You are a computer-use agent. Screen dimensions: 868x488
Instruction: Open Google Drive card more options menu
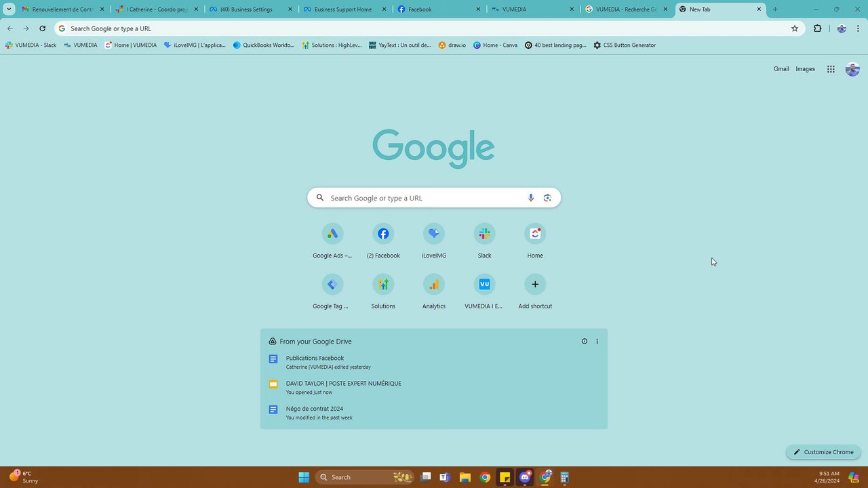pyautogui.click(x=597, y=342)
